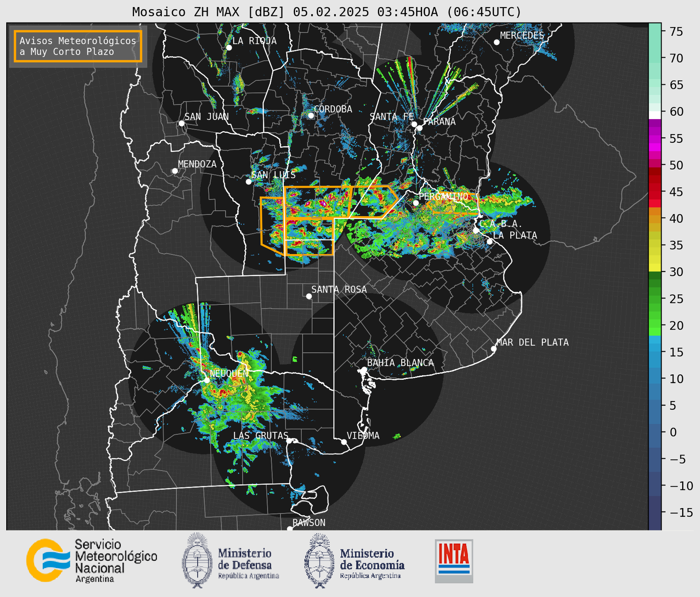Click the Mosaico ZH MAX map title
This screenshot has height=597, width=700.
coord(327,12)
